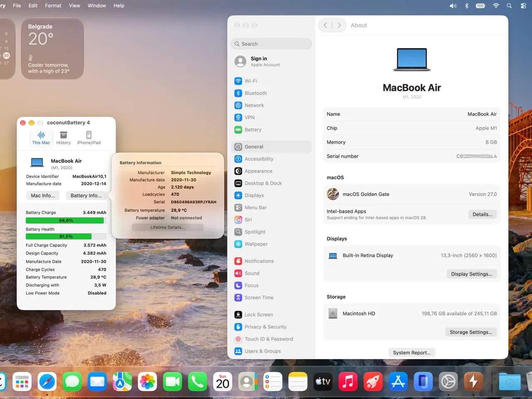Viewport: 532px width, 399px height.
Task: Open Focus settings in sidebar
Action: [271, 286]
